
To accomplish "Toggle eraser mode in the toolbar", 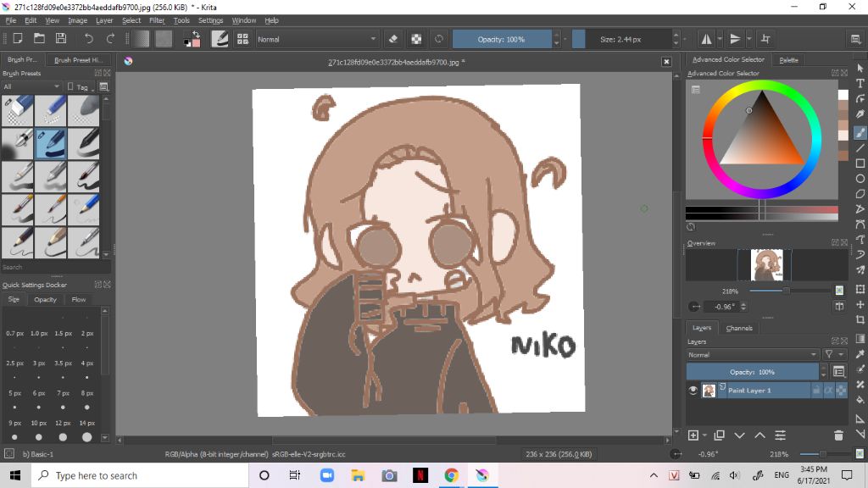I will tap(393, 39).
